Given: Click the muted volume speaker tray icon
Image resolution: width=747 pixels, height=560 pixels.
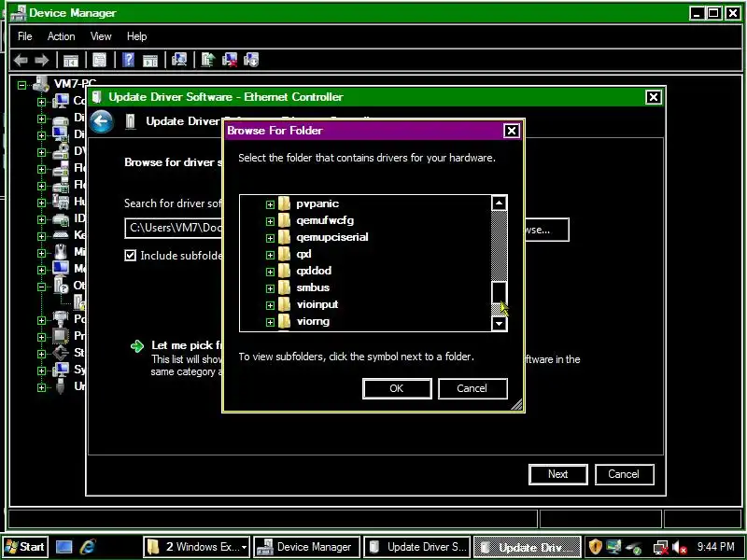Looking at the screenshot, I should 680,547.
